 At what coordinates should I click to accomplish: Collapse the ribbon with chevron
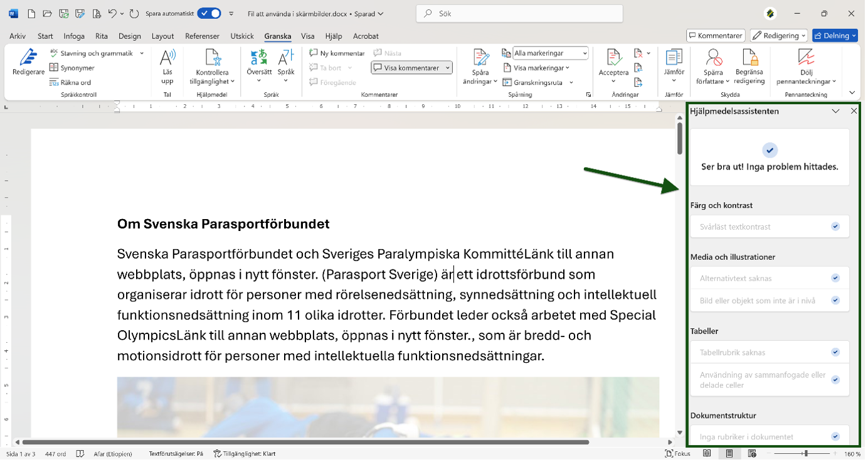pyautogui.click(x=851, y=93)
